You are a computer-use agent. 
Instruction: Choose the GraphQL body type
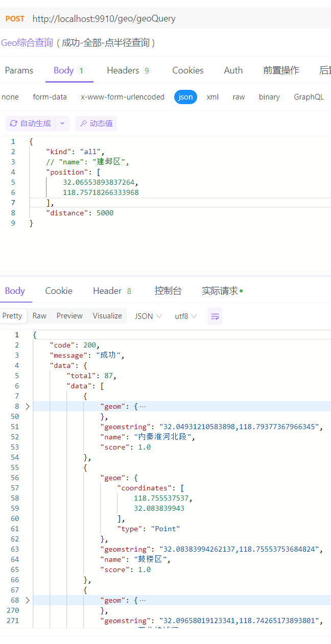(309, 97)
